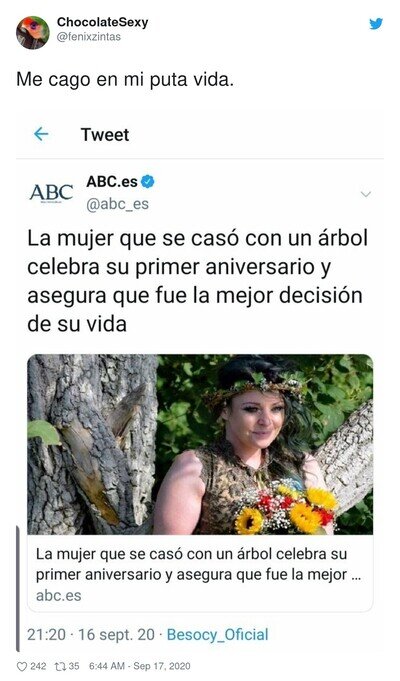Open the Besocy_Oficial source link
Viewport: 400px width, 681px height.
tap(218, 635)
